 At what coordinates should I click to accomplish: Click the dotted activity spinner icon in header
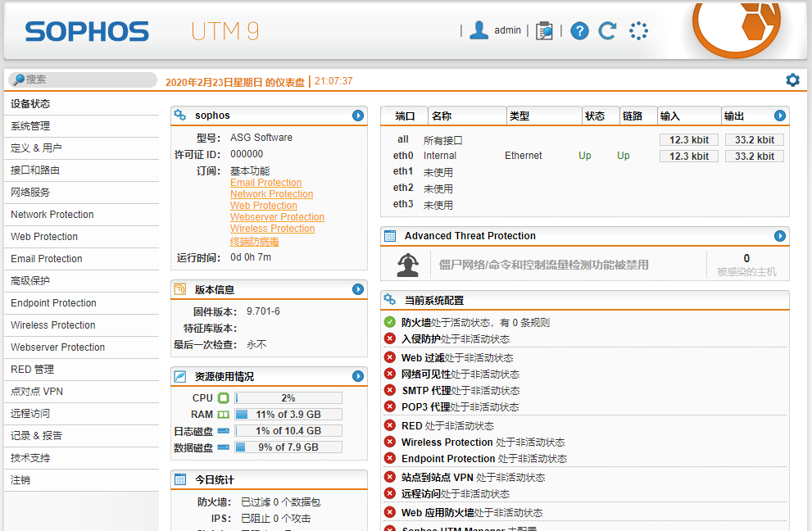(638, 30)
